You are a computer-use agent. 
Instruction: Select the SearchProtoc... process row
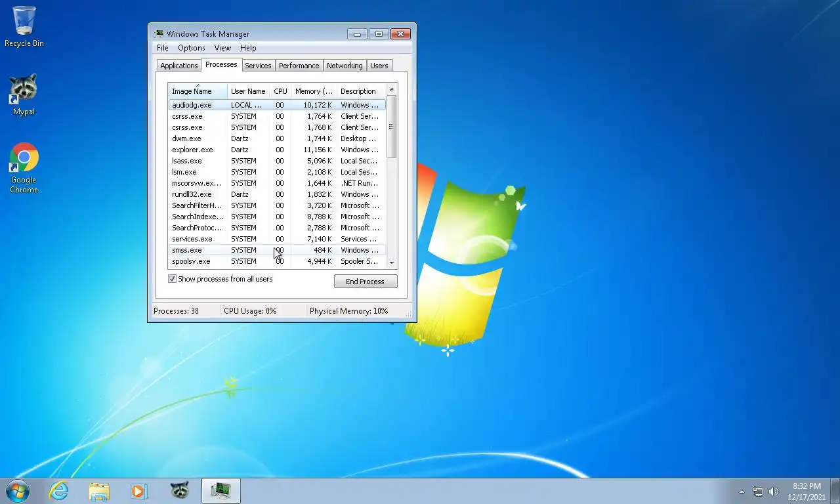277,228
